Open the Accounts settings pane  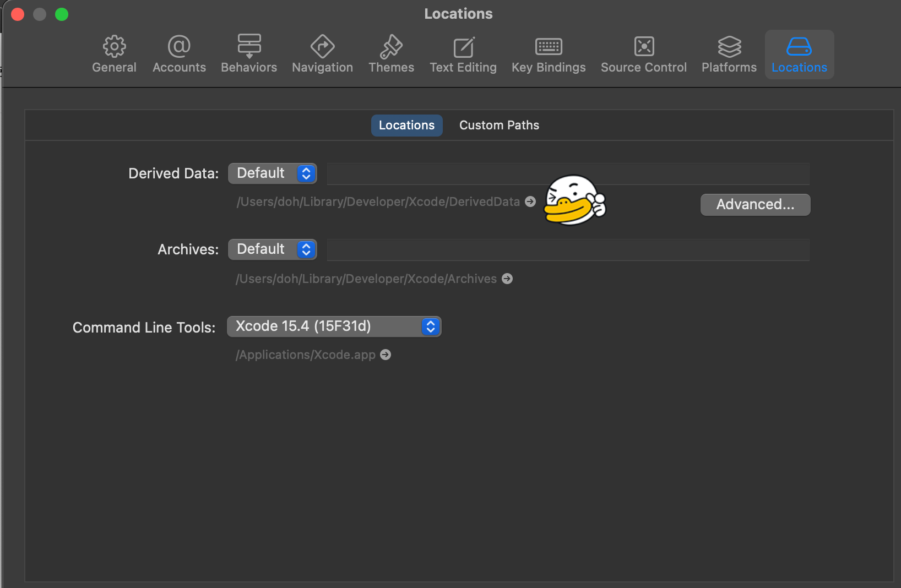[x=179, y=55]
